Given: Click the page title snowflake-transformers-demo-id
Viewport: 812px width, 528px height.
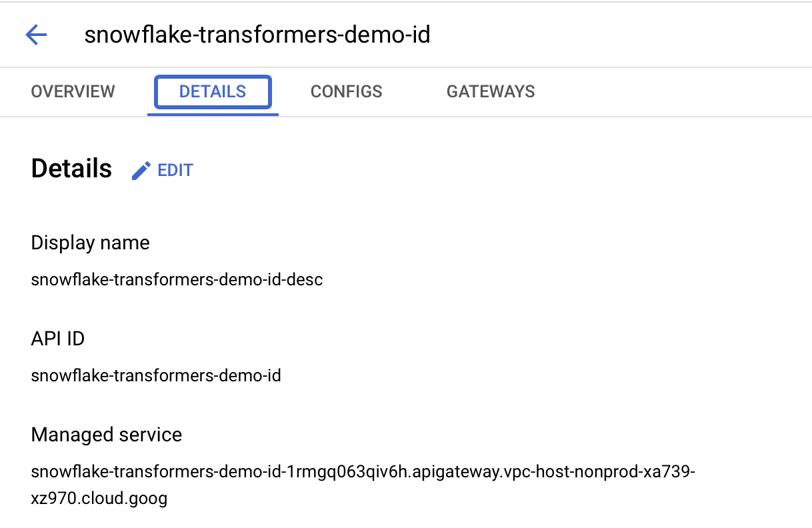Looking at the screenshot, I should click(x=257, y=35).
